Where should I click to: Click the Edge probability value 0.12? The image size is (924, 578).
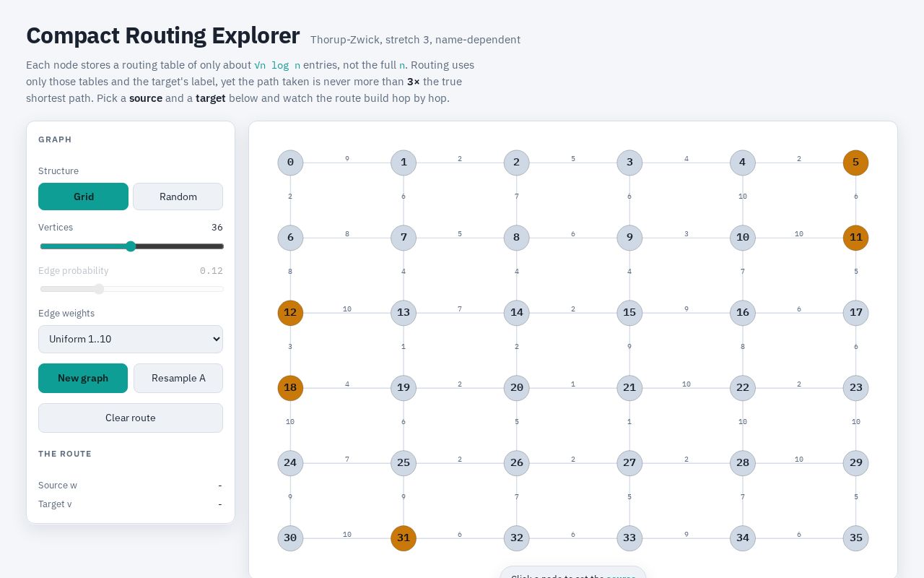[212, 271]
